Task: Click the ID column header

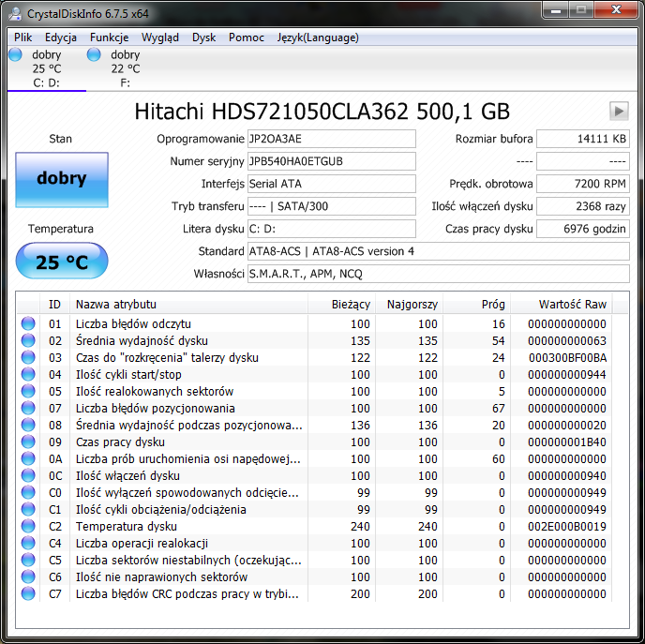Action: [54, 305]
